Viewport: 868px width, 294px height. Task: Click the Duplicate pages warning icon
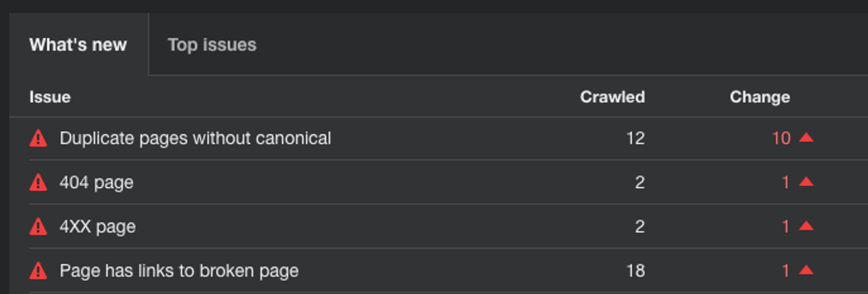(38, 139)
